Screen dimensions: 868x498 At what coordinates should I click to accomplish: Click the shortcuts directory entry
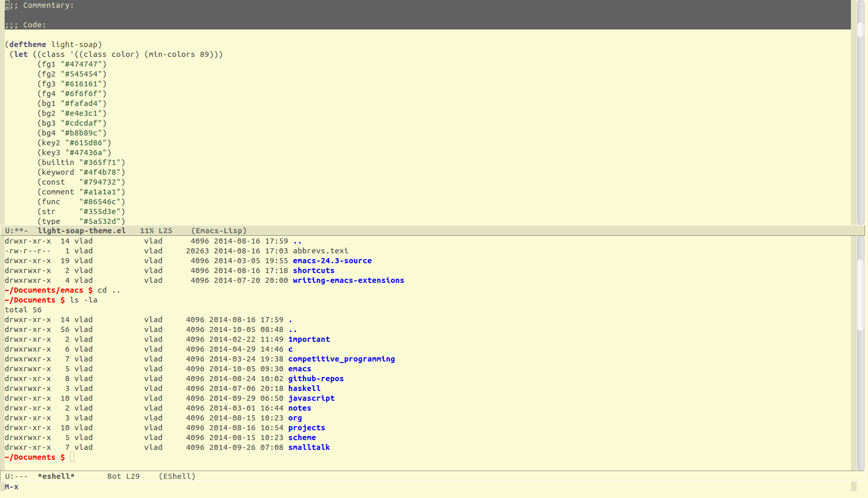(314, 270)
